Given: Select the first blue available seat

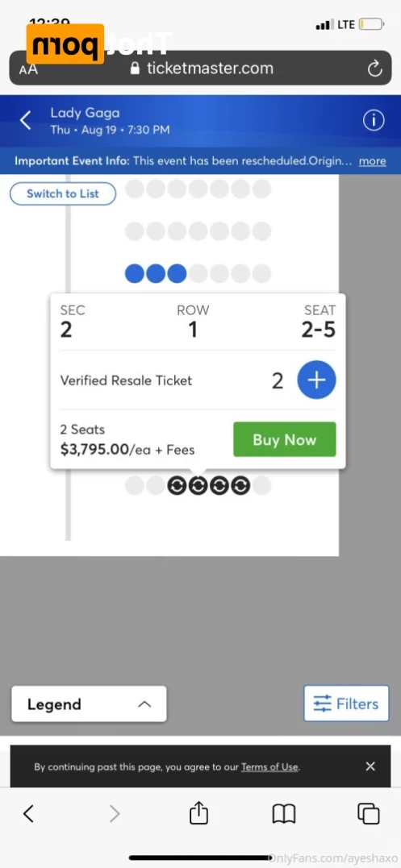Looking at the screenshot, I should pyautogui.click(x=135, y=273).
